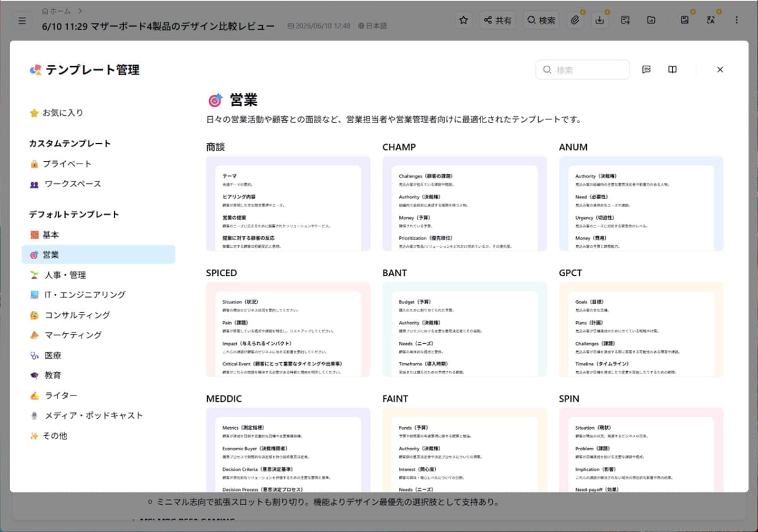Viewport: 758px width, 532px height.
Task: Click the ホーム breadcrumb link
Action: coord(56,11)
